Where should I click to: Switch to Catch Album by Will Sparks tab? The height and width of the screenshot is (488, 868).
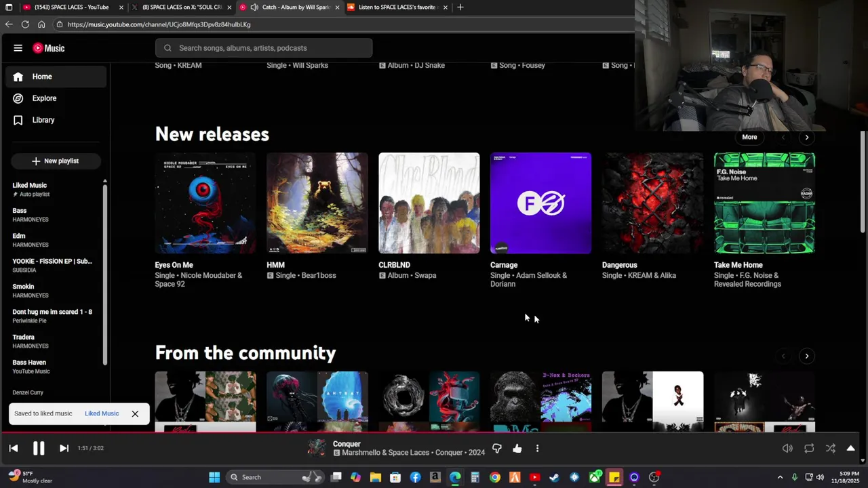click(290, 7)
